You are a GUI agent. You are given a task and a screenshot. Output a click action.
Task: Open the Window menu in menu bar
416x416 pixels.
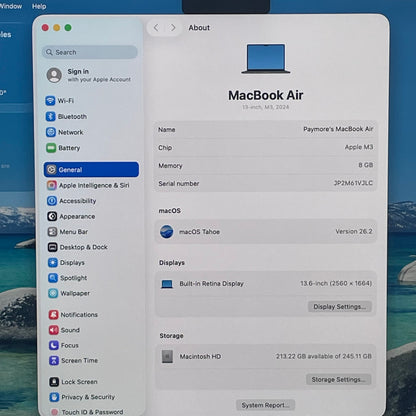point(11,6)
